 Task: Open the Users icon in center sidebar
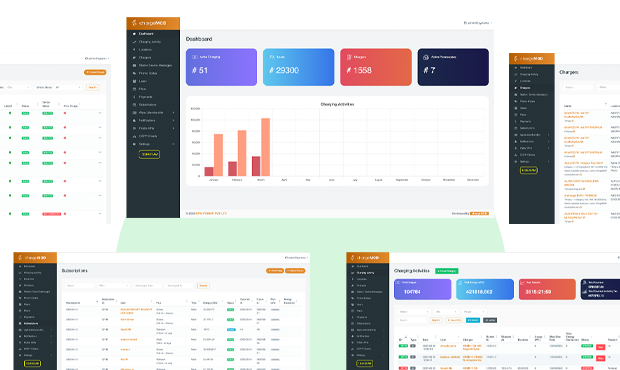pos(134,81)
